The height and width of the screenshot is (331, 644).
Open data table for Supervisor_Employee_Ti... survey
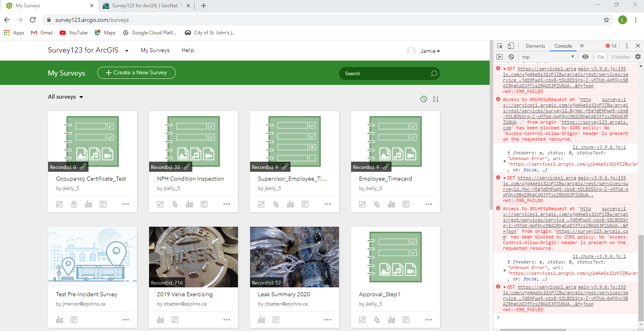(305, 204)
